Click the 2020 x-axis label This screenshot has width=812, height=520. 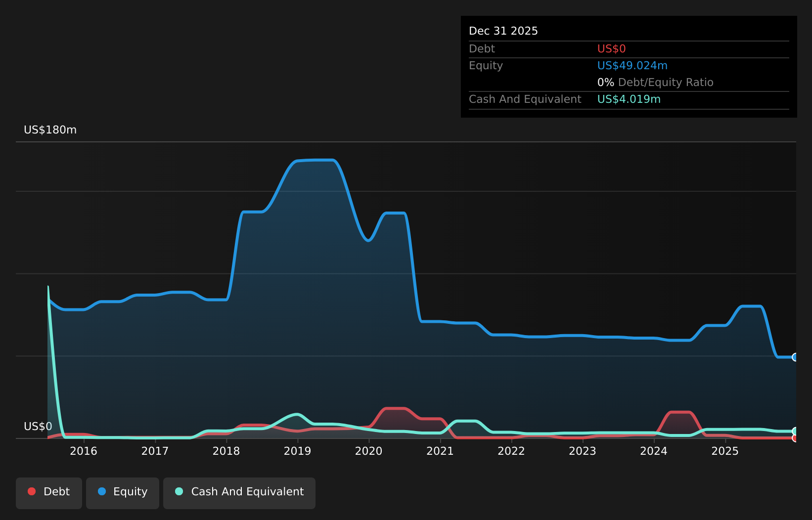point(368,451)
